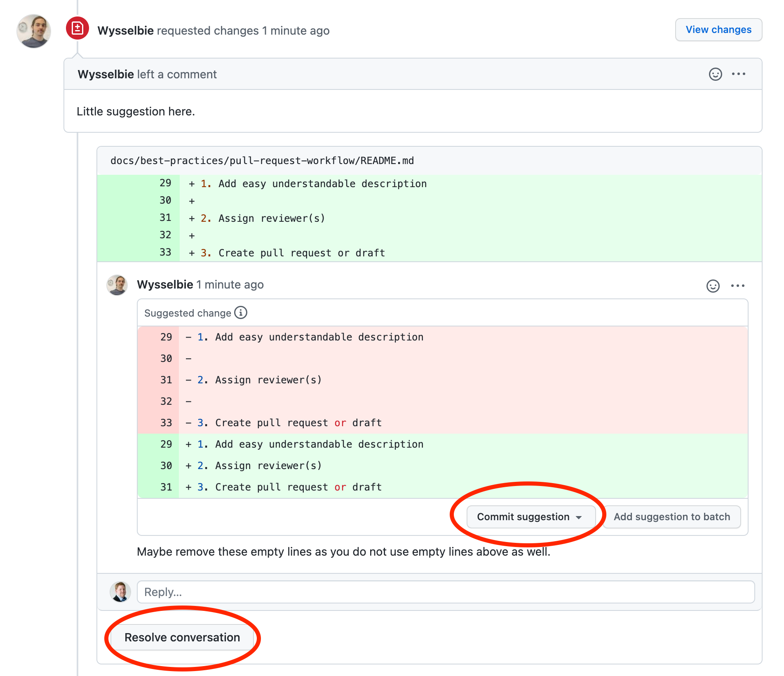Click the '1 minute ago' timestamp in 'requested changes' line
This screenshot has width=784, height=676.
296,31
